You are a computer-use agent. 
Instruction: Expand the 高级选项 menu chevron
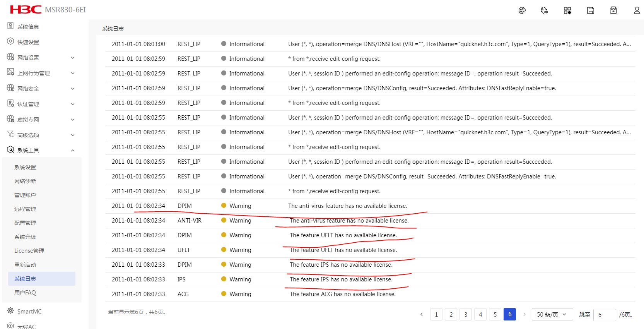click(73, 135)
